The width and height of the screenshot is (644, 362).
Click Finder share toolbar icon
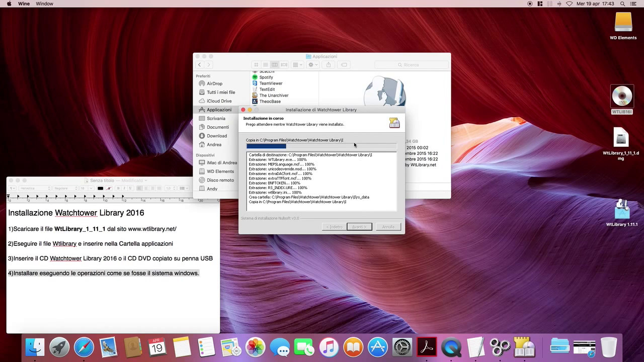click(329, 65)
